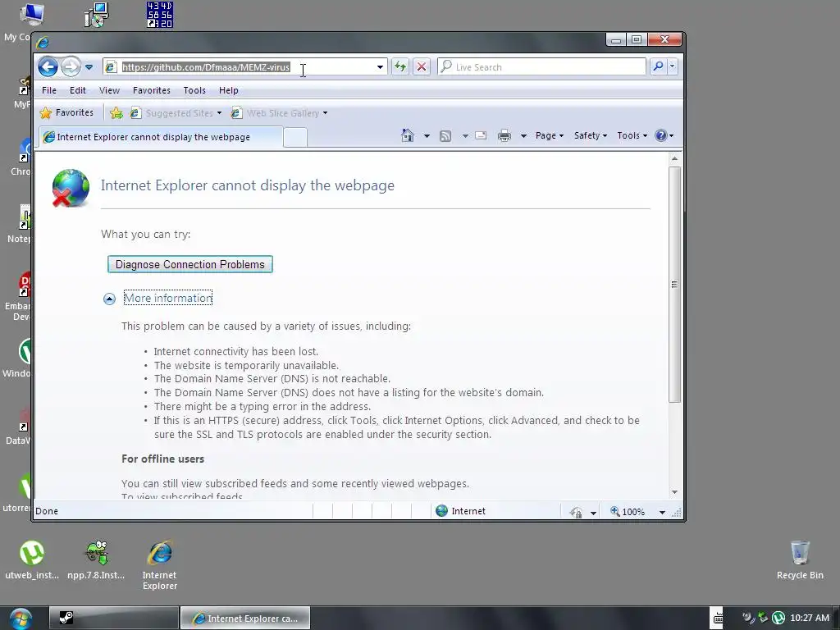Click the page icon in address bar
840x630 pixels.
(x=111, y=67)
